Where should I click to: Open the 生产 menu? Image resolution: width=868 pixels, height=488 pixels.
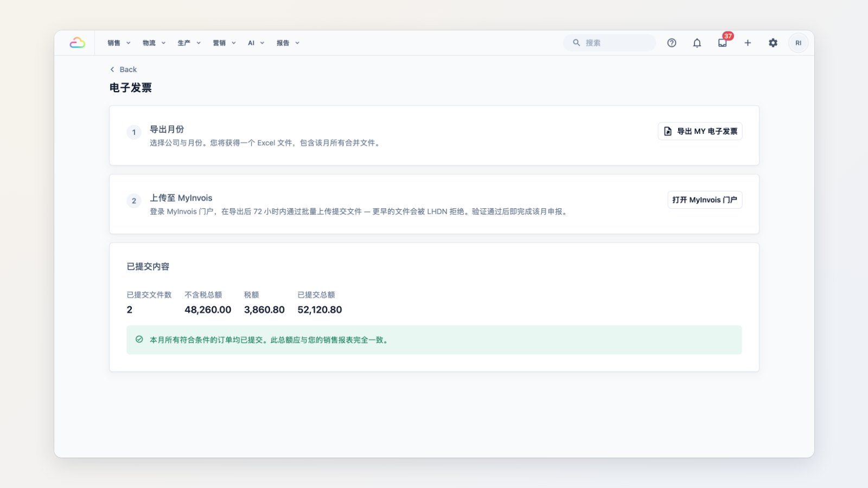pos(189,43)
